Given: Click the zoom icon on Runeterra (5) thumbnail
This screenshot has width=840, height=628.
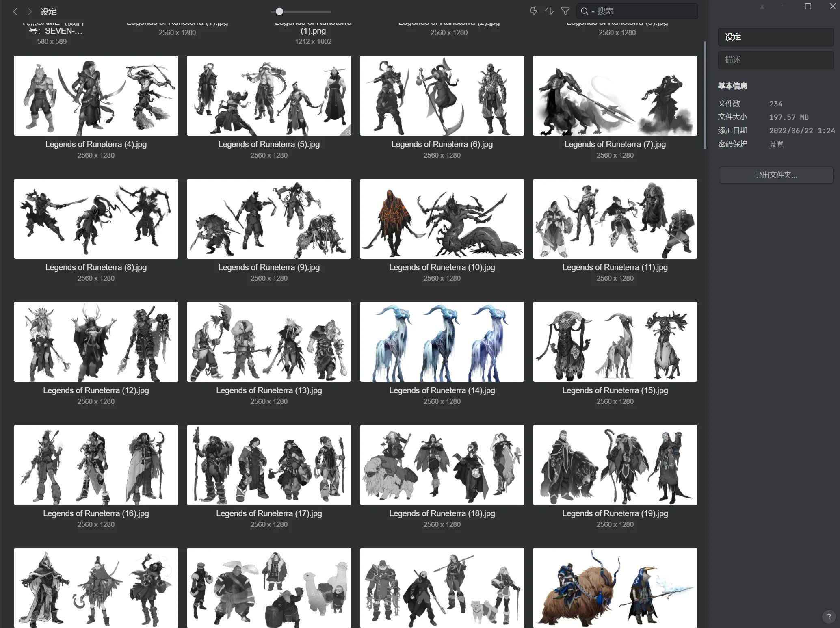Looking at the screenshot, I should (x=348, y=132).
